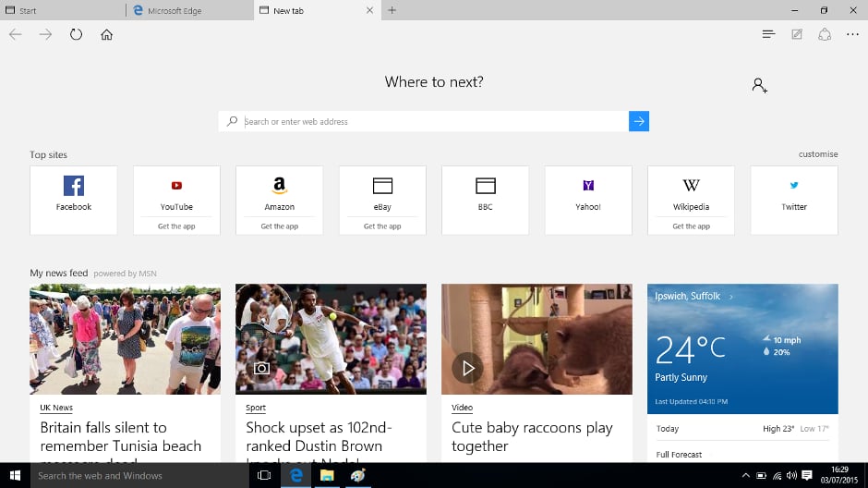Read the Britain falls silent headline
The width and height of the screenshot is (868, 488).
[121, 441]
